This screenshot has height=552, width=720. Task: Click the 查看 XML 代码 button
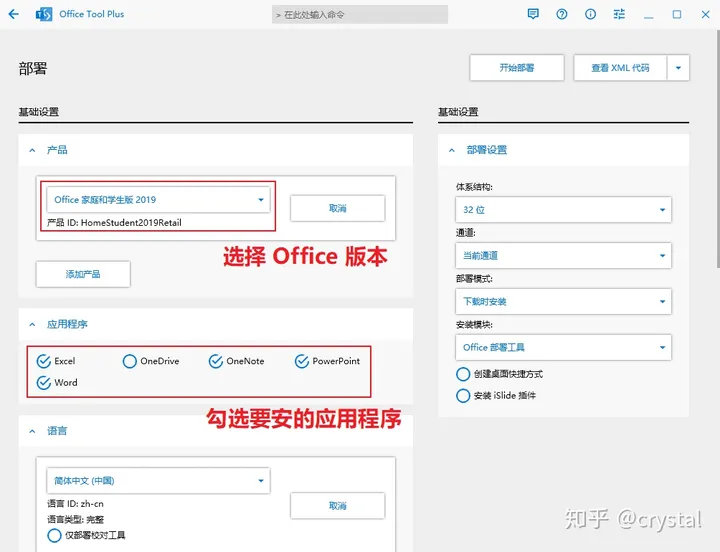tap(620, 68)
